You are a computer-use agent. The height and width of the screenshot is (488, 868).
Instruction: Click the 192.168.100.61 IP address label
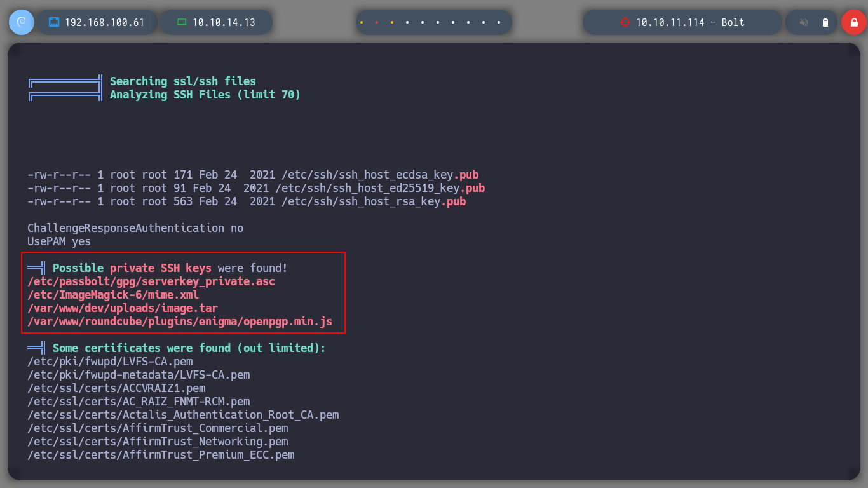pyautogui.click(x=105, y=22)
